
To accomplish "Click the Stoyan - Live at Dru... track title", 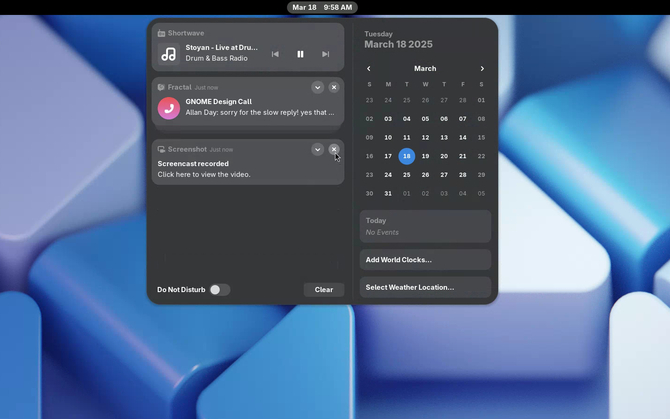I will click(x=221, y=47).
